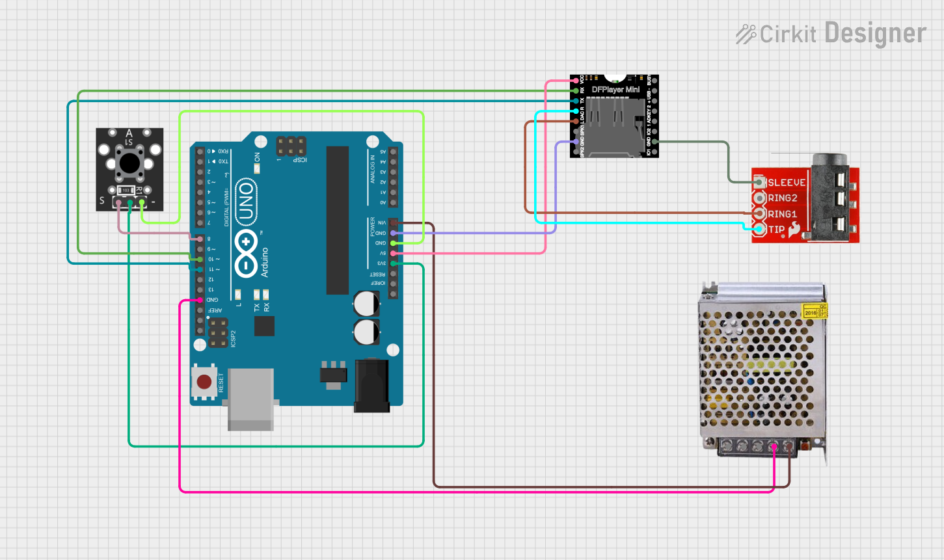This screenshot has height=560, width=944.
Task: Click the RING2 pin on audio jack
Action: pyautogui.click(x=759, y=198)
